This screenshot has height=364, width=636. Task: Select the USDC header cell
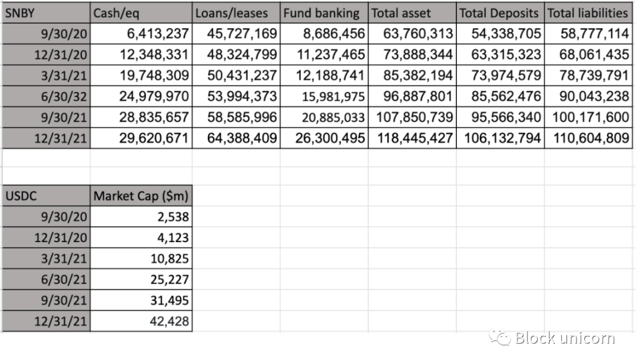pyautogui.click(x=46, y=196)
